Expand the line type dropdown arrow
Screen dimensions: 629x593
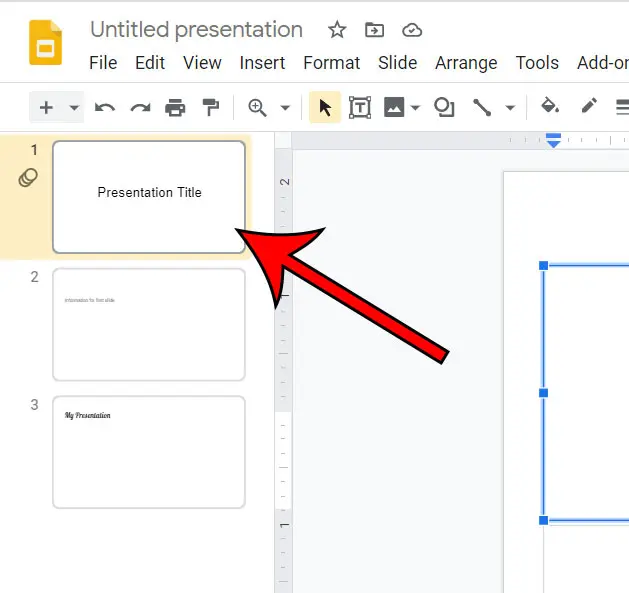(x=510, y=108)
